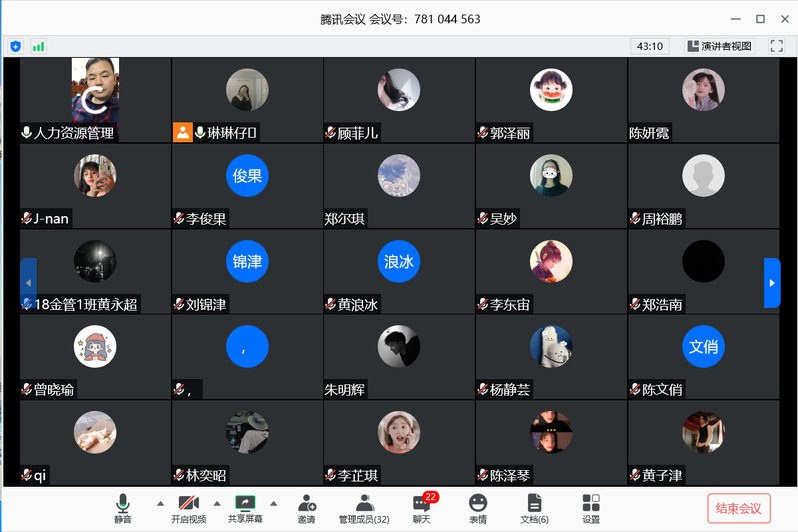Check the green network signal indicator
The width and height of the screenshot is (798, 532).
pyautogui.click(x=39, y=46)
